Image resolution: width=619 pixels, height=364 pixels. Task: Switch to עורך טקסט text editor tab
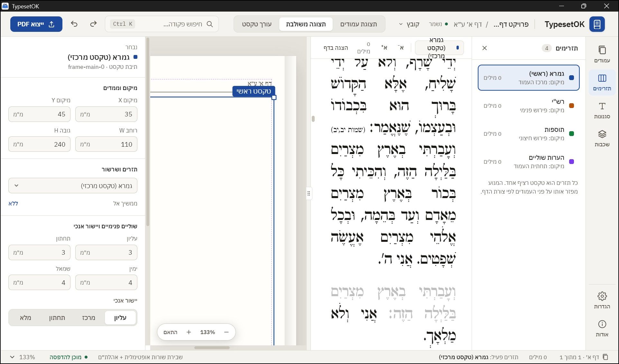257,24
